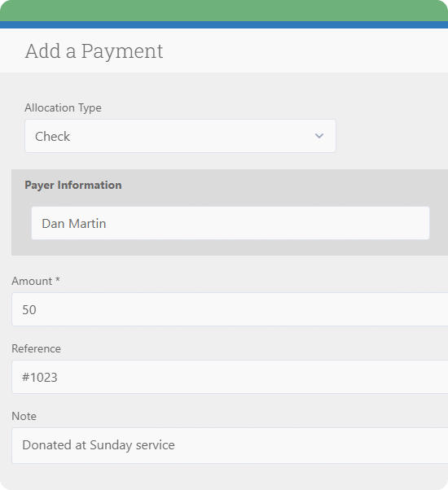Click the Reference label

tap(37, 348)
